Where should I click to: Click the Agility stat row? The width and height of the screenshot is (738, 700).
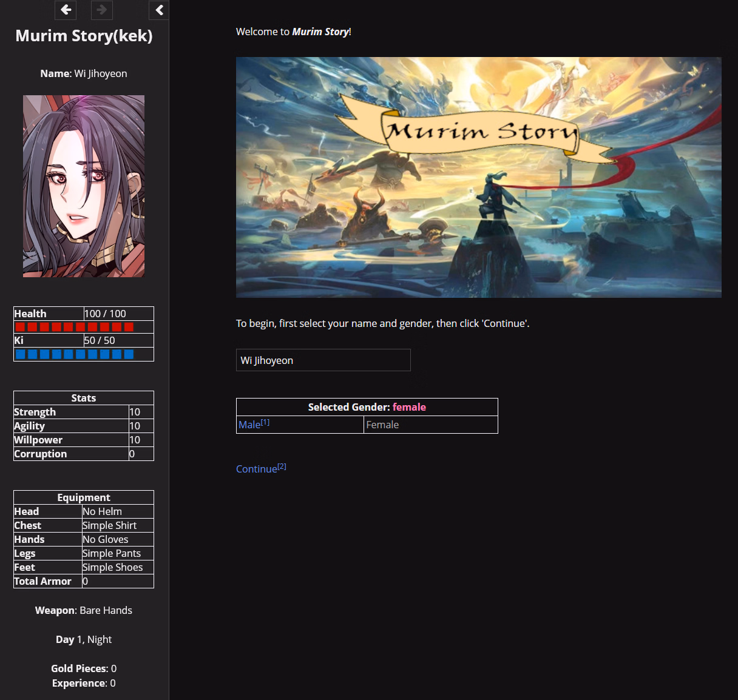84,426
